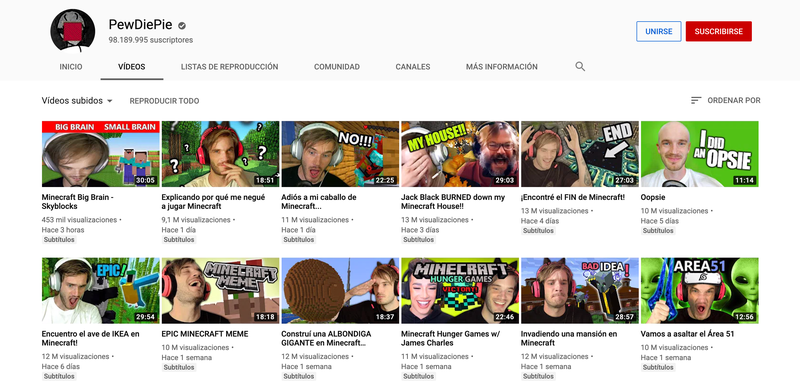Viewport: 800px width, 392px height.
Task: Click the 11:14 duration badge
Action: click(x=745, y=180)
